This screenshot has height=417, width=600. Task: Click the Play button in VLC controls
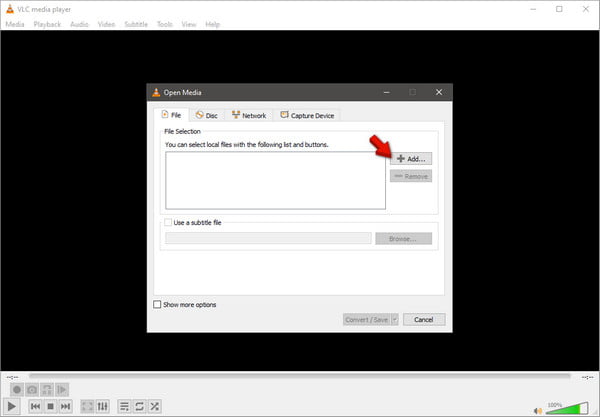(11, 406)
